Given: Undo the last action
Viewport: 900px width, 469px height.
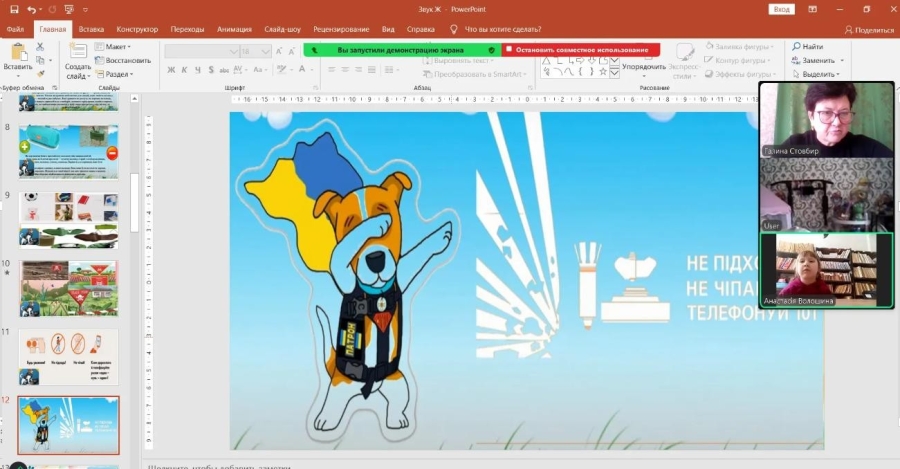Looking at the screenshot, I should (32, 9).
